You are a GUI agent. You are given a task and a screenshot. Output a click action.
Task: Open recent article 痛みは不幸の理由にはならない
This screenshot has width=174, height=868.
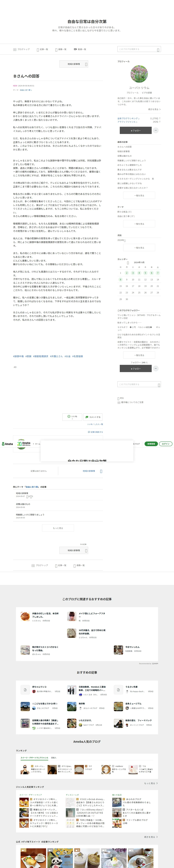132,174
